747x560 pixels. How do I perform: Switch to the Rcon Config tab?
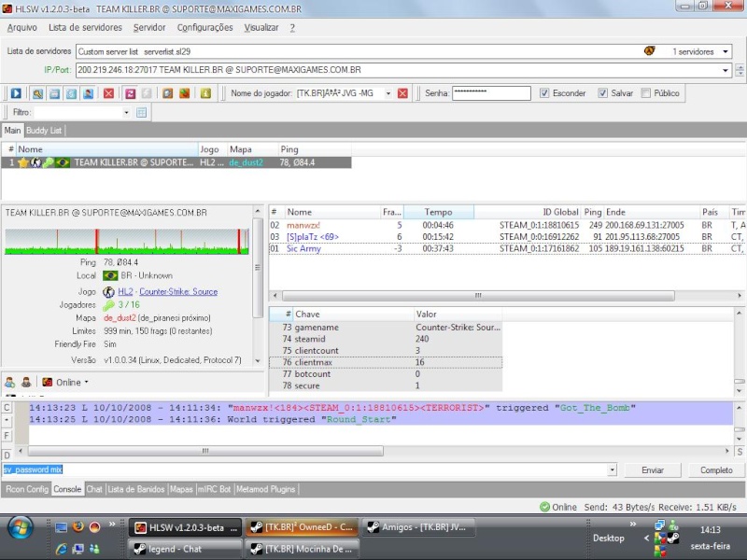pos(27,489)
